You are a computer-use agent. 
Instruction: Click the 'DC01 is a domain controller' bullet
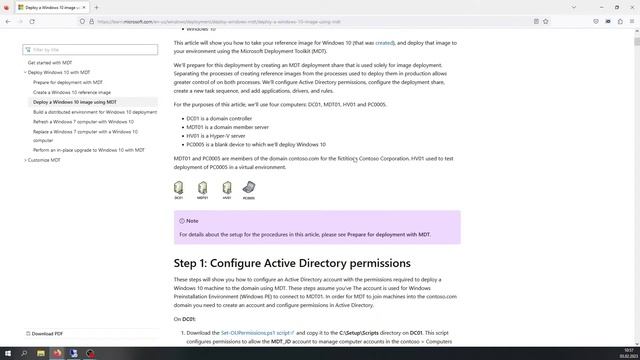(x=219, y=118)
